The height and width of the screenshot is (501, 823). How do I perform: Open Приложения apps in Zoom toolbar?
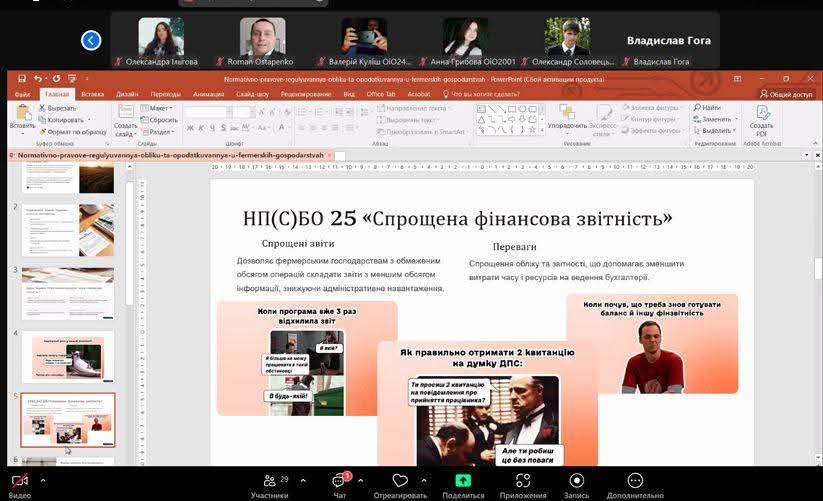(523, 485)
